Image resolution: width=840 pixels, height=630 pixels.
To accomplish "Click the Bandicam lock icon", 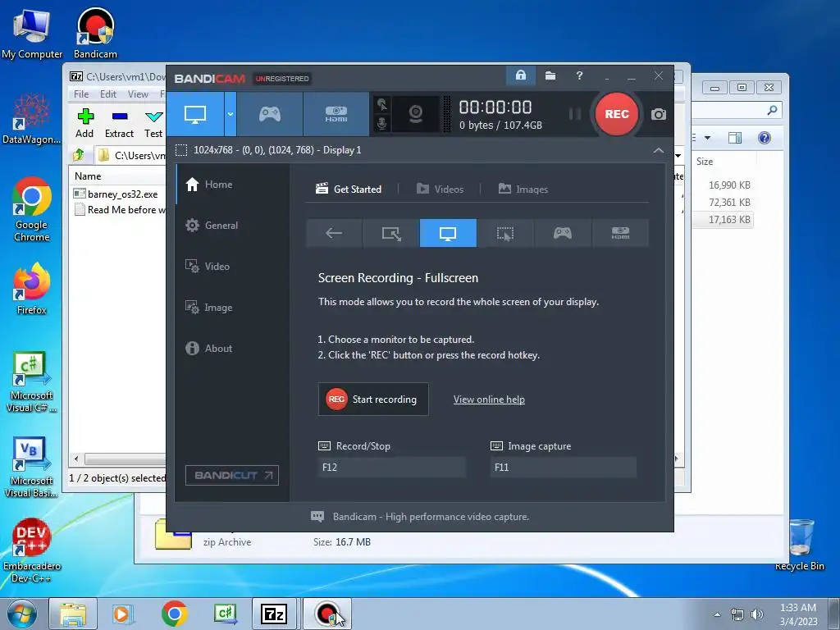I will (520, 75).
